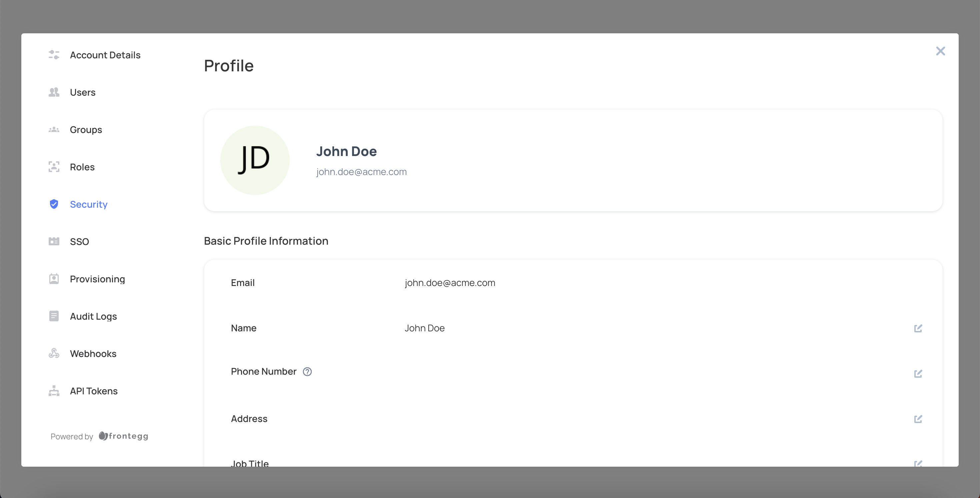Screen dimensions: 980x498
Task: Click the SSO icon in sidebar
Action: click(x=54, y=242)
